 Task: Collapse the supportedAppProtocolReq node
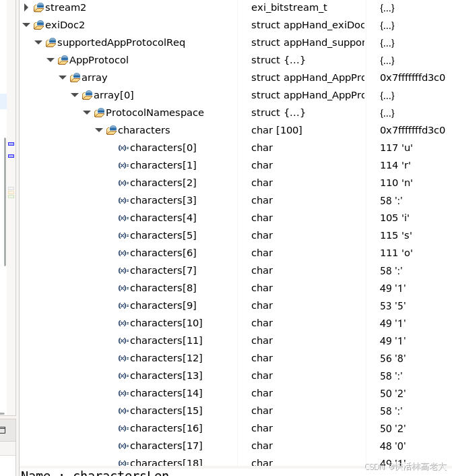(38, 42)
